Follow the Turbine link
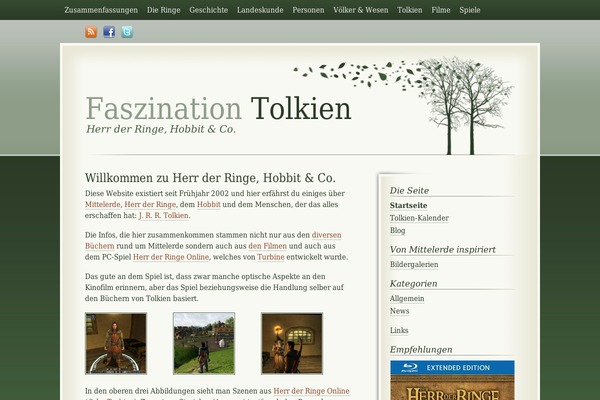Image resolution: width=600 pixels, height=400 pixels. (271, 257)
